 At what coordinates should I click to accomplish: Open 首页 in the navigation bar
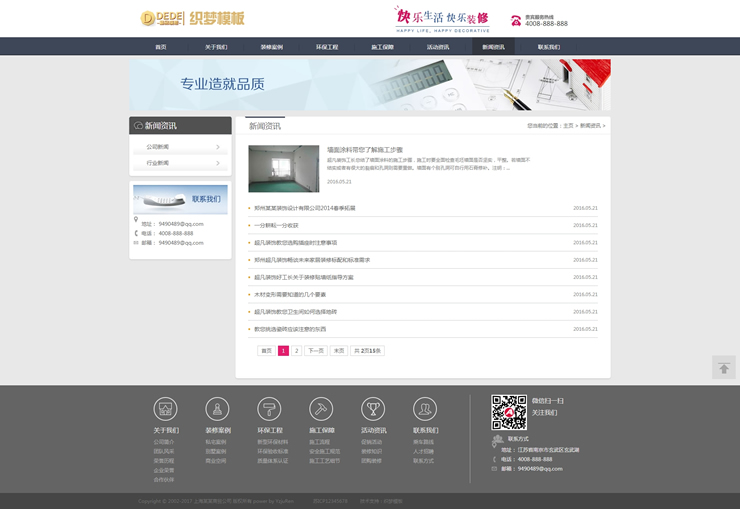[160, 47]
